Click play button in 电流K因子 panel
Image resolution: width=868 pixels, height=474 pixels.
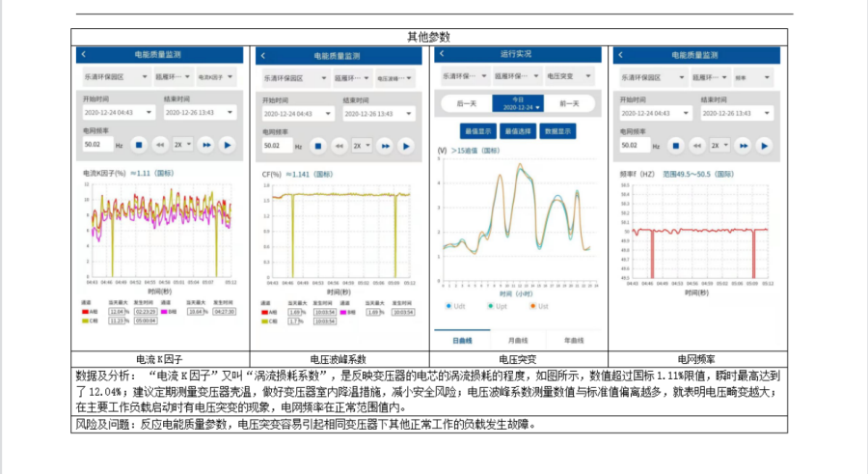[x=227, y=145]
